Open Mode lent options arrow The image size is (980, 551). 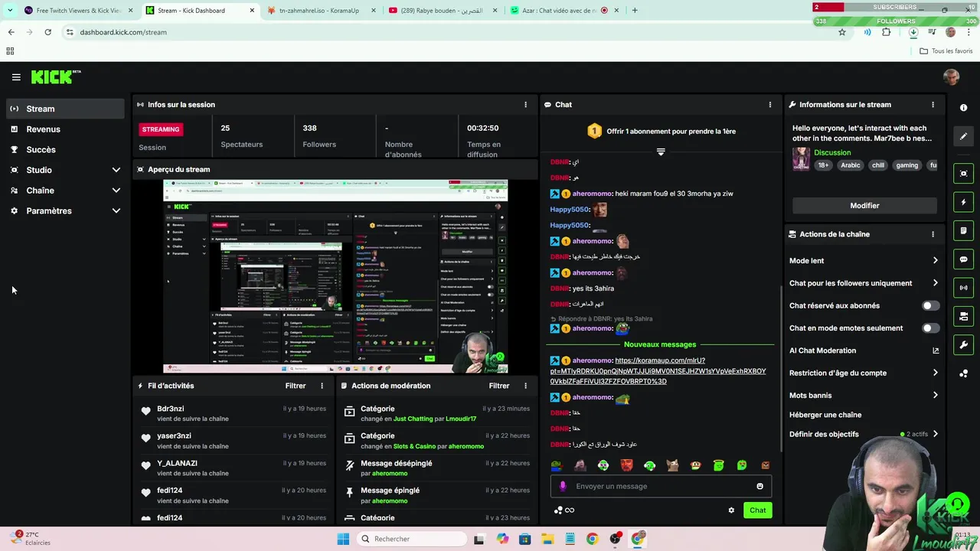pyautogui.click(x=935, y=260)
